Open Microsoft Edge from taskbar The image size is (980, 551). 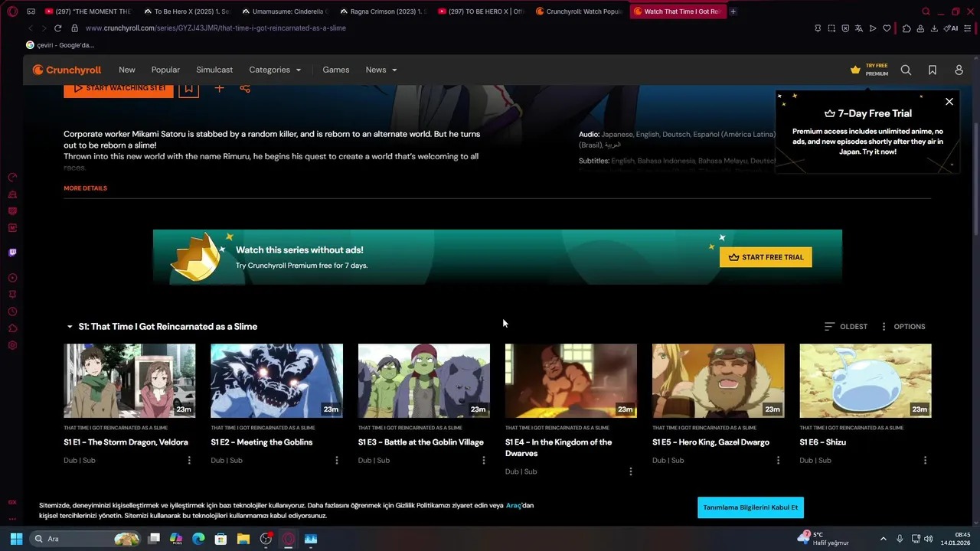(198, 539)
